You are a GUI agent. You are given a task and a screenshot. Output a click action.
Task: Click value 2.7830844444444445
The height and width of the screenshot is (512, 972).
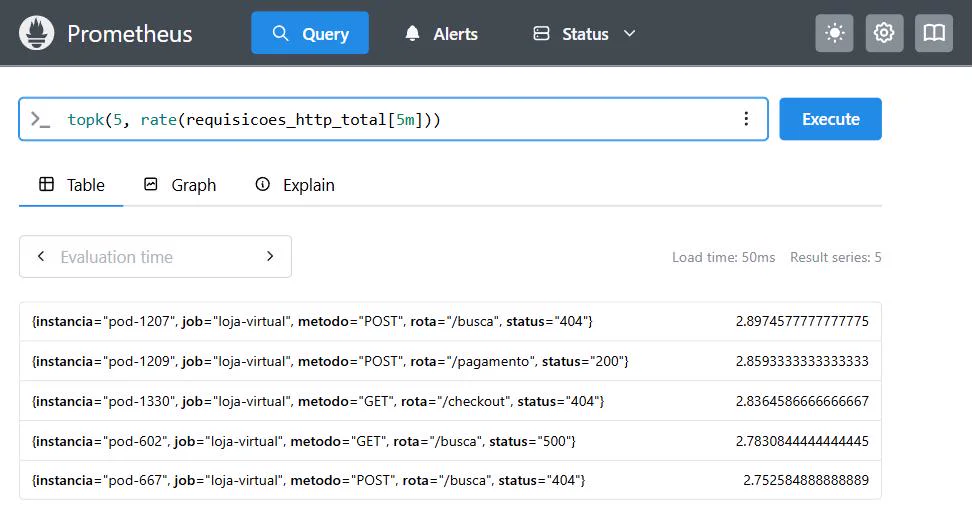[802, 441]
